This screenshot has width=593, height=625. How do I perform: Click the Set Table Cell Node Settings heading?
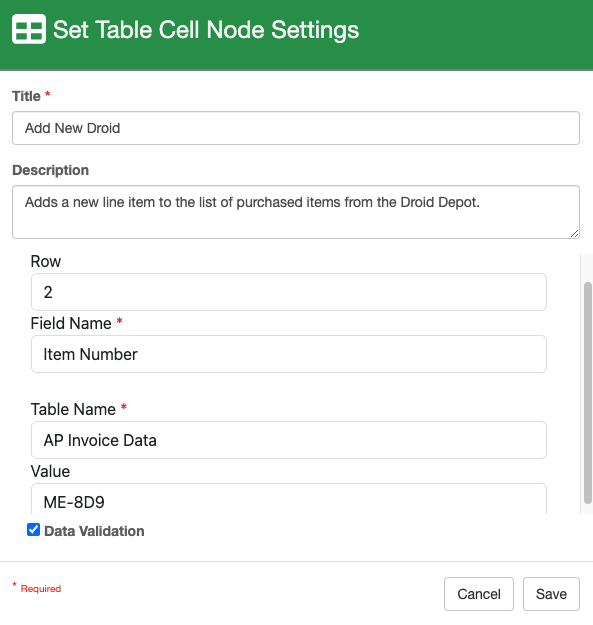click(x=206, y=30)
